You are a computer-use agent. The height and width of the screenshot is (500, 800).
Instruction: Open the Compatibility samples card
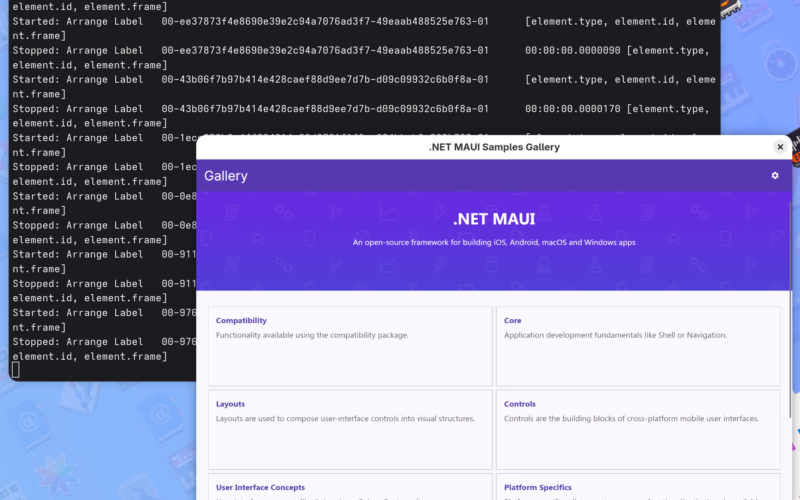350,346
